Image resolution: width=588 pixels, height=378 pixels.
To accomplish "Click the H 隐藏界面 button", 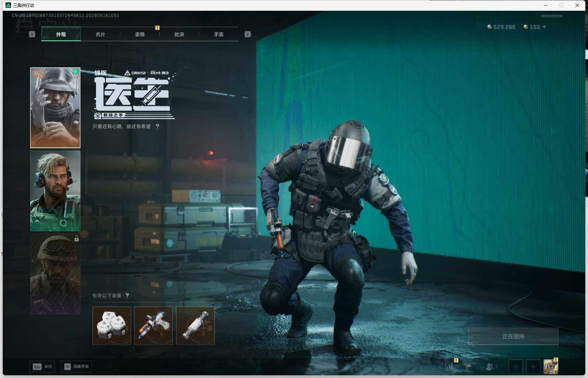I will (77, 367).
